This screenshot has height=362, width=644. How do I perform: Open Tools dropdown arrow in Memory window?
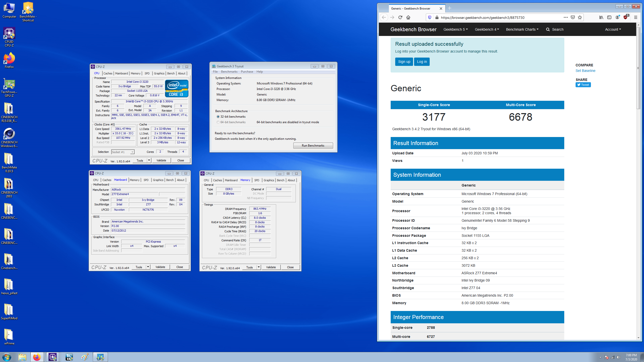pos(259,267)
